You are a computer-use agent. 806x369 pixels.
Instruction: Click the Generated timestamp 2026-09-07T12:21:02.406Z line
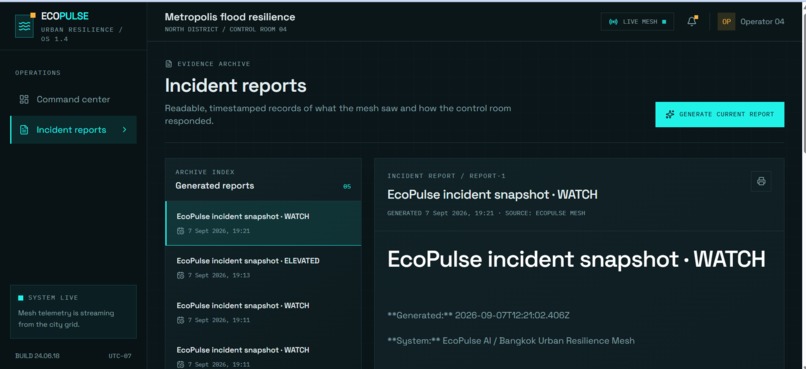pyautogui.click(x=478, y=316)
